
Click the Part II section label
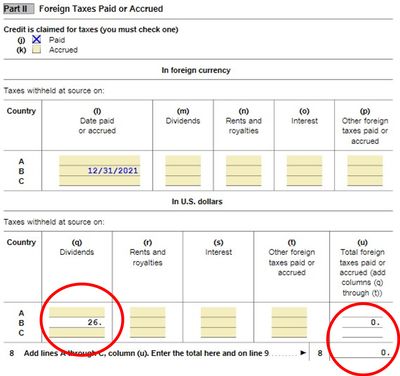[x=19, y=9]
